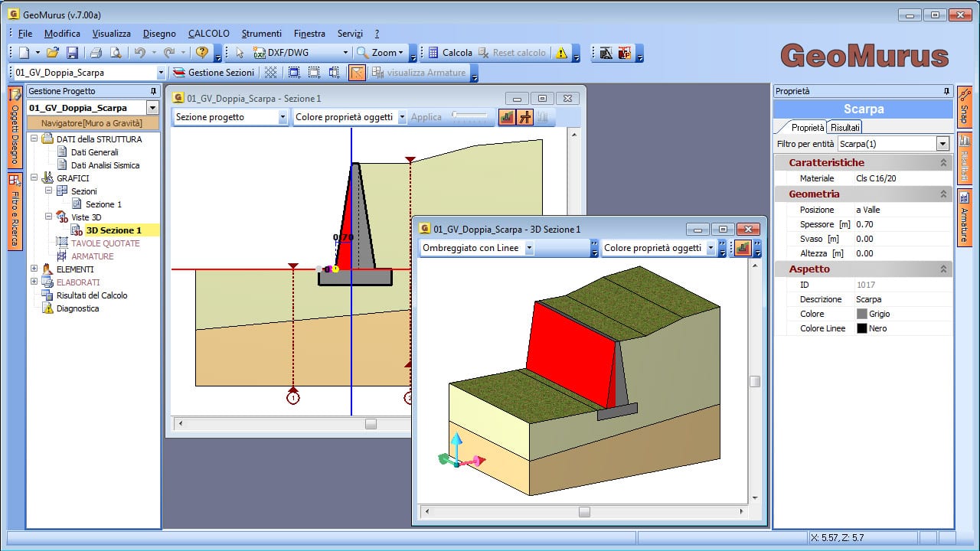Open the CALCOLO menu

click(209, 34)
